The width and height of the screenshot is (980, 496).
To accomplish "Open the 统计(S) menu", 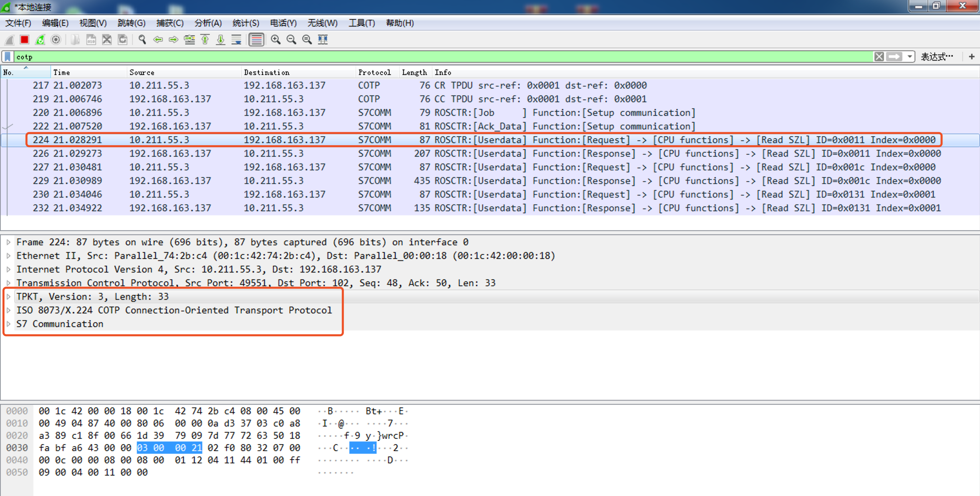I will coord(246,23).
